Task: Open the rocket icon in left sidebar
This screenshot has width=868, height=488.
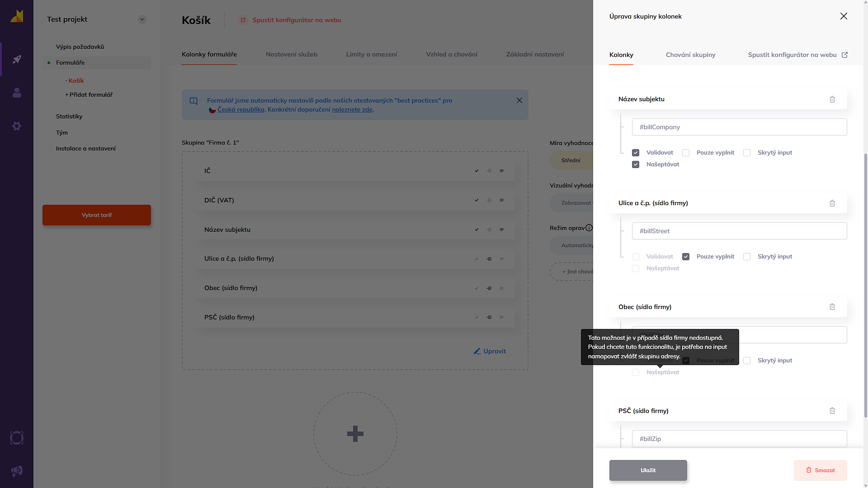Action: pos(17,60)
